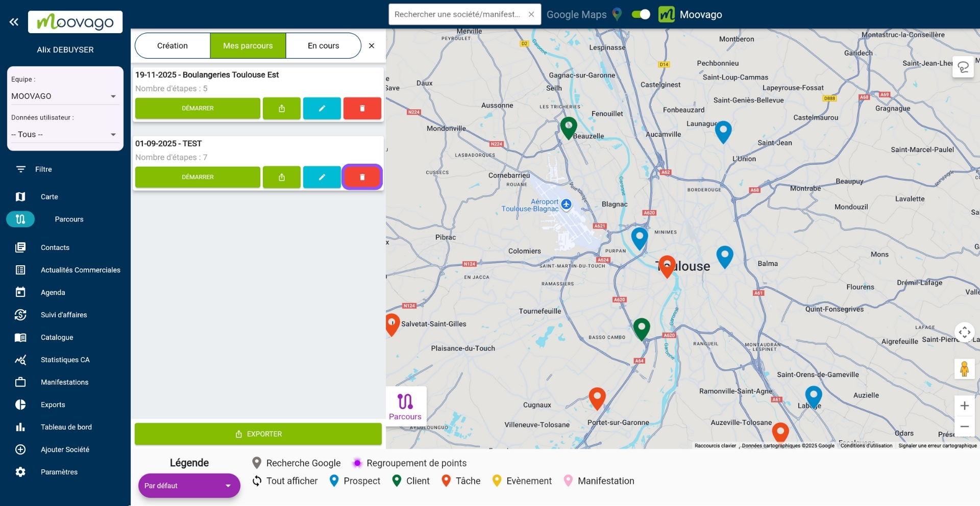Image resolution: width=980 pixels, height=506 pixels.
Task: Toggle the Google Maps / Moovago switch
Action: pyautogui.click(x=641, y=14)
